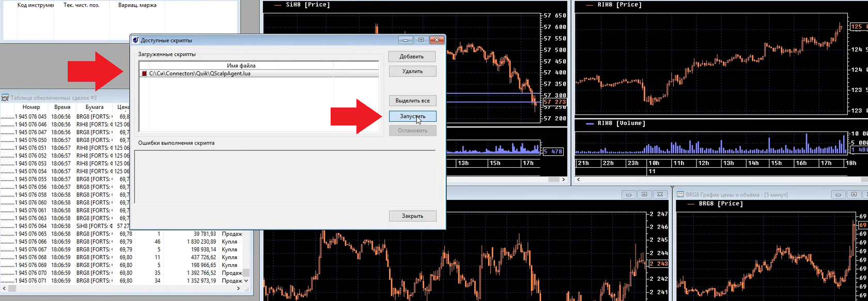868x301 pixels.
Task: Click the Вариац. маржа column header
Action: (137, 5)
